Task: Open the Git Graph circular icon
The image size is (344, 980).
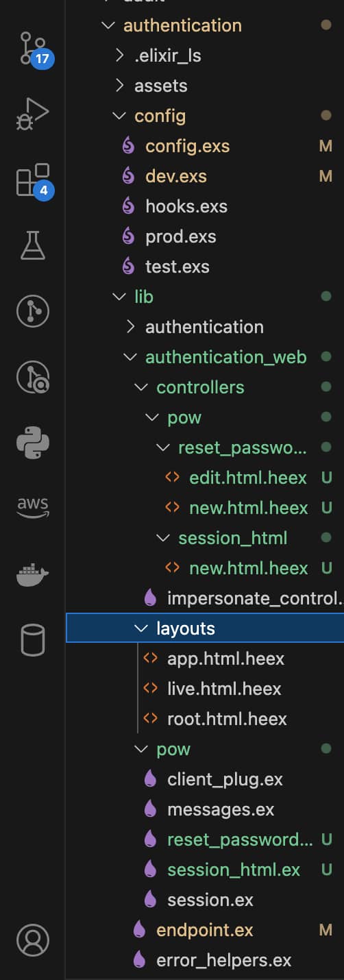Action: [x=33, y=311]
